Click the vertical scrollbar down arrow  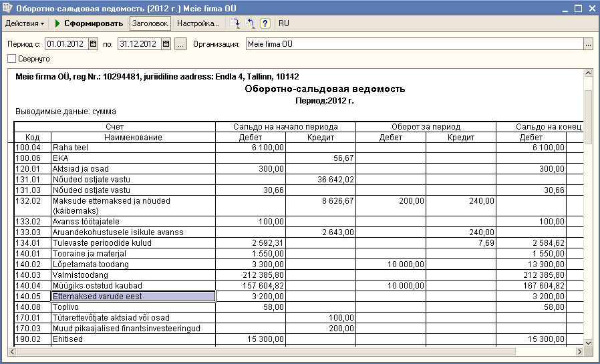point(588,343)
